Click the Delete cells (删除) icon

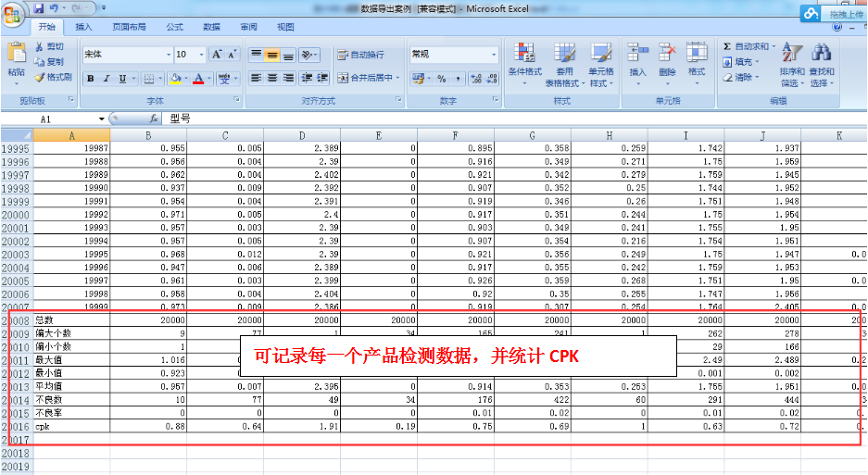667,55
